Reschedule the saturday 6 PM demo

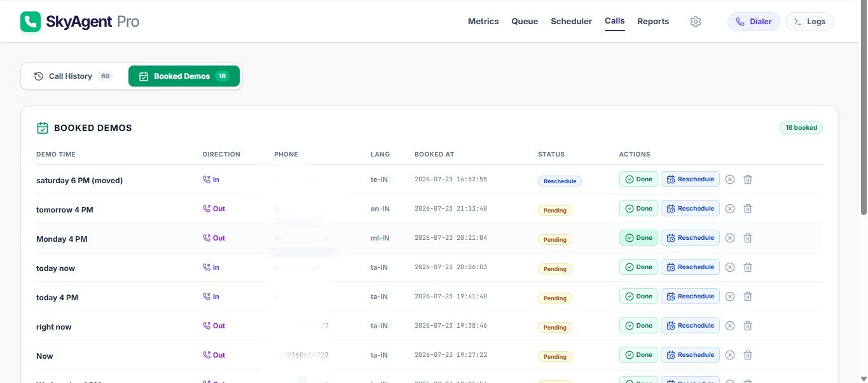pyautogui.click(x=690, y=179)
